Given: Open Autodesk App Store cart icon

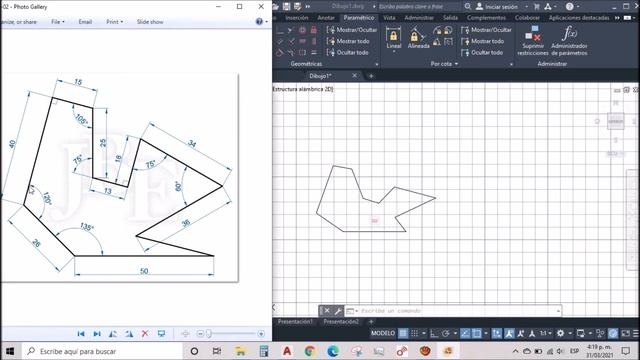Looking at the screenshot, I should click(x=537, y=7).
